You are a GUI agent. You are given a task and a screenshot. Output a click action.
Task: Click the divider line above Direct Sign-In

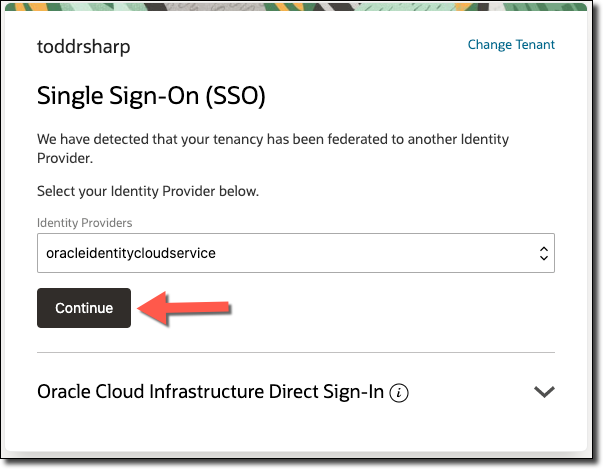click(295, 352)
